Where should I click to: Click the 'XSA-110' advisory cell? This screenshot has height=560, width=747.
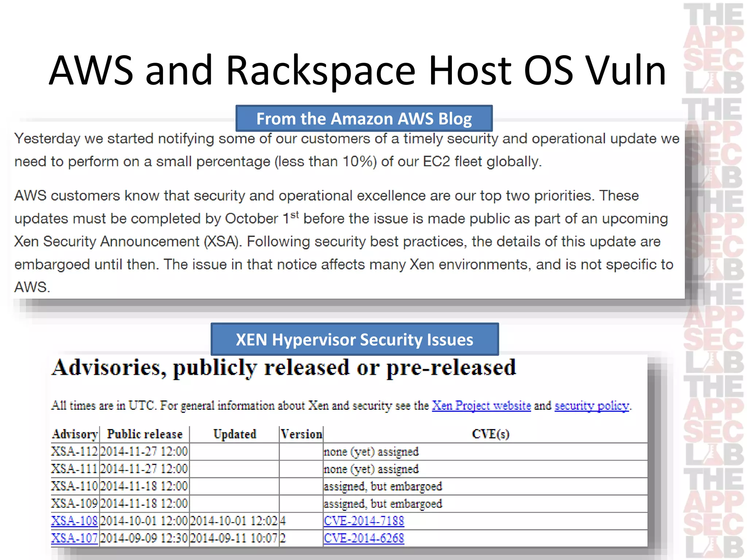[x=74, y=486]
